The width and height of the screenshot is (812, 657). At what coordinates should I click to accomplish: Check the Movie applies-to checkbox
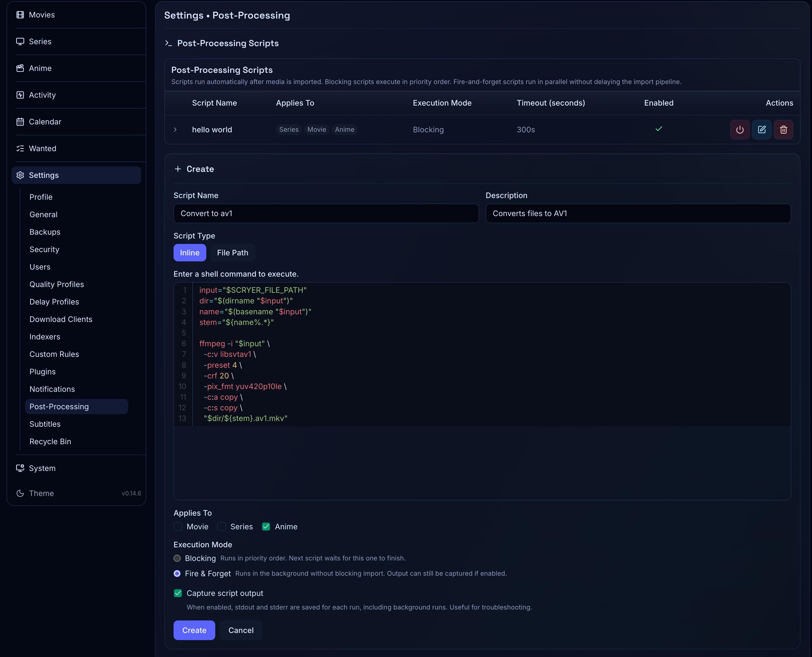click(x=178, y=526)
